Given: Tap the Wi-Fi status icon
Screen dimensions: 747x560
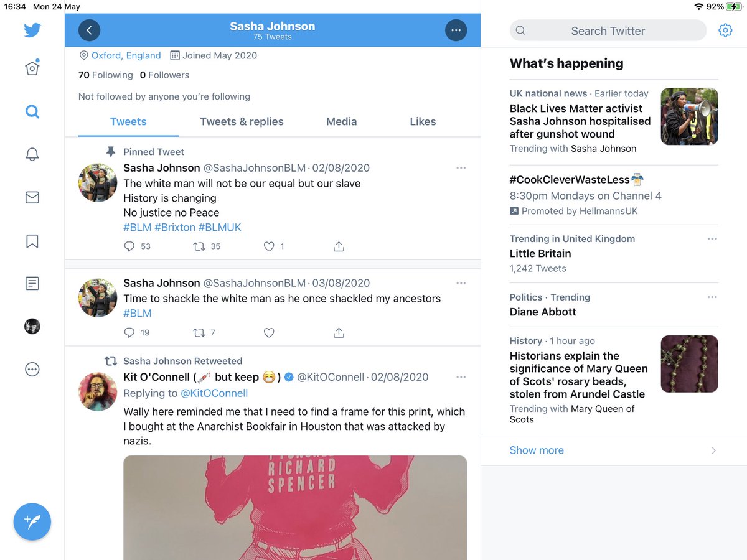Looking at the screenshot, I should pyautogui.click(x=700, y=7).
